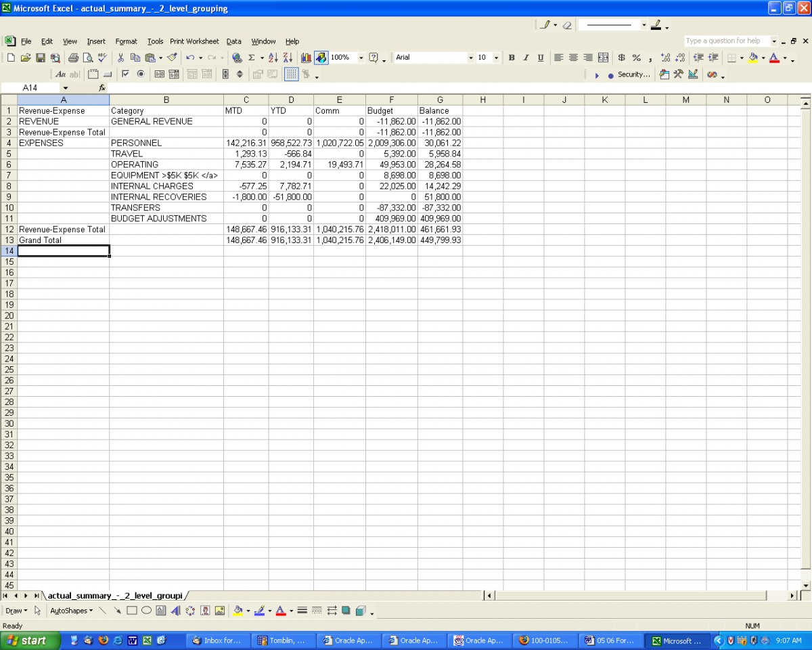This screenshot has height=650, width=812.
Task: Open the Edit menu
Action: click(47, 41)
